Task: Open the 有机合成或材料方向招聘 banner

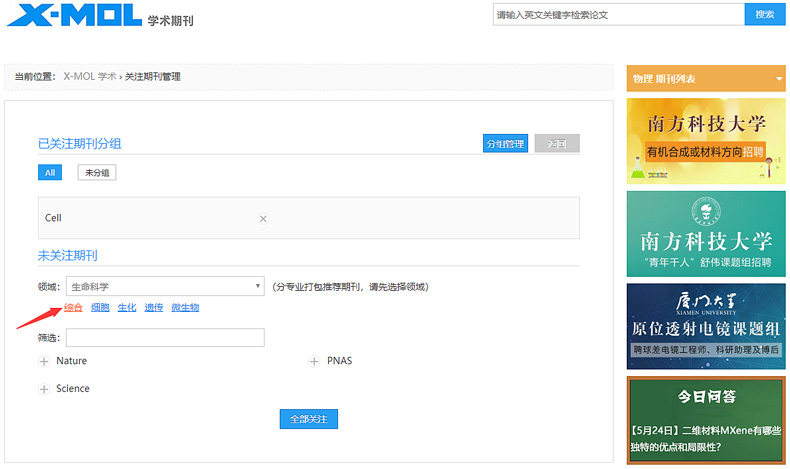Action: click(x=706, y=141)
